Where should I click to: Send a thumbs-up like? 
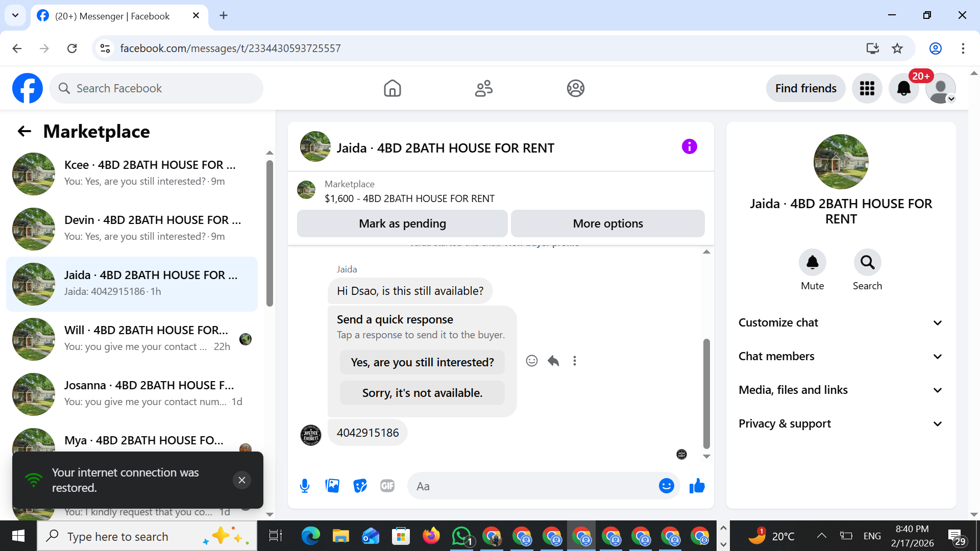click(697, 486)
